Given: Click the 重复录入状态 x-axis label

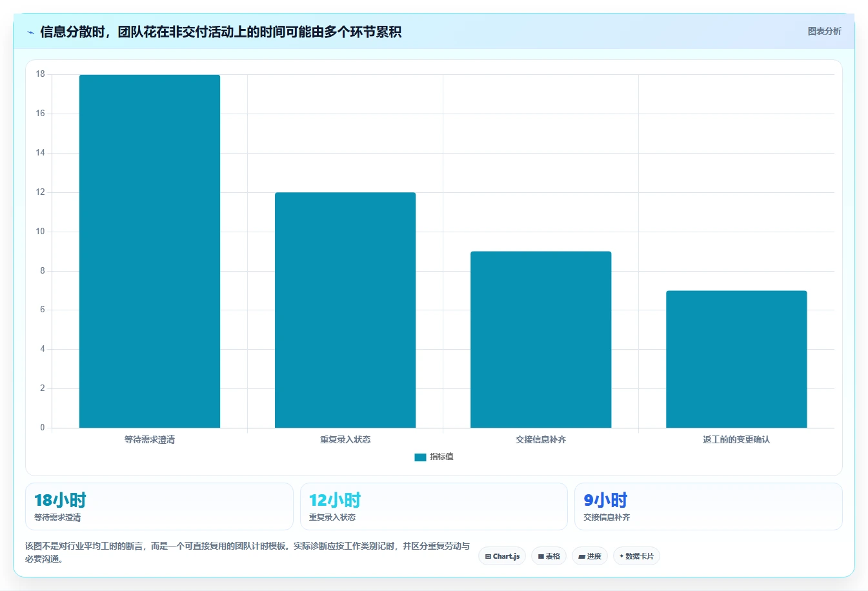Looking at the screenshot, I should [x=345, y=439].
